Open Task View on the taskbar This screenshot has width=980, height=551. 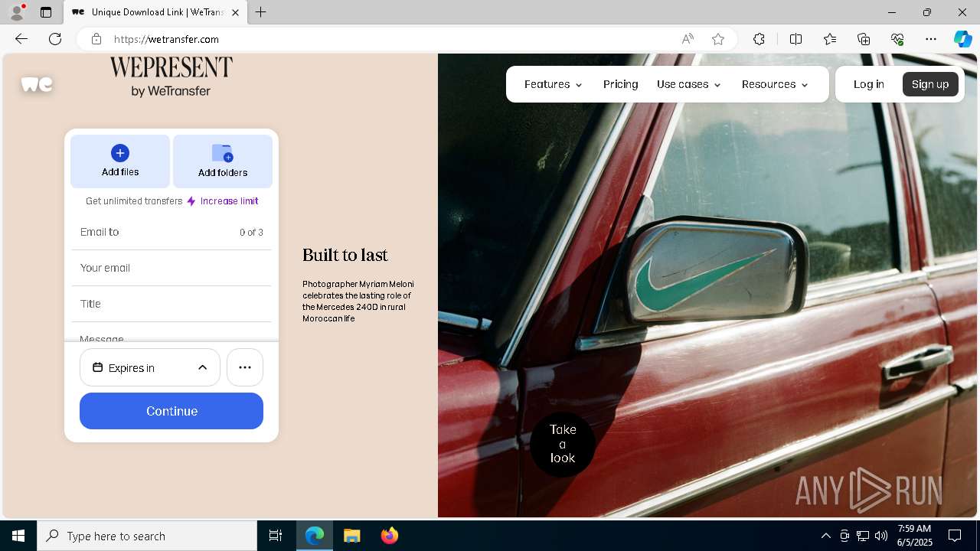pos(276,536)
